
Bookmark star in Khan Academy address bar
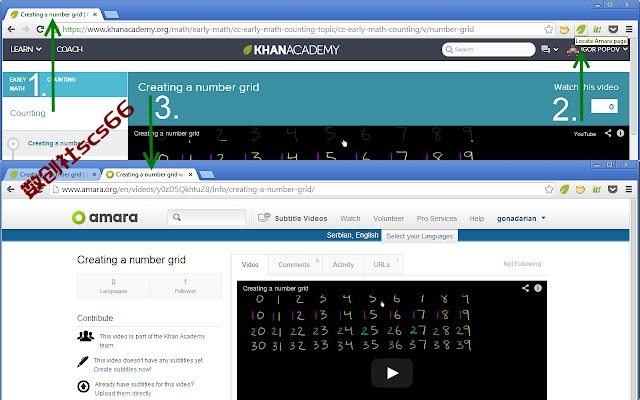(549, 29)
